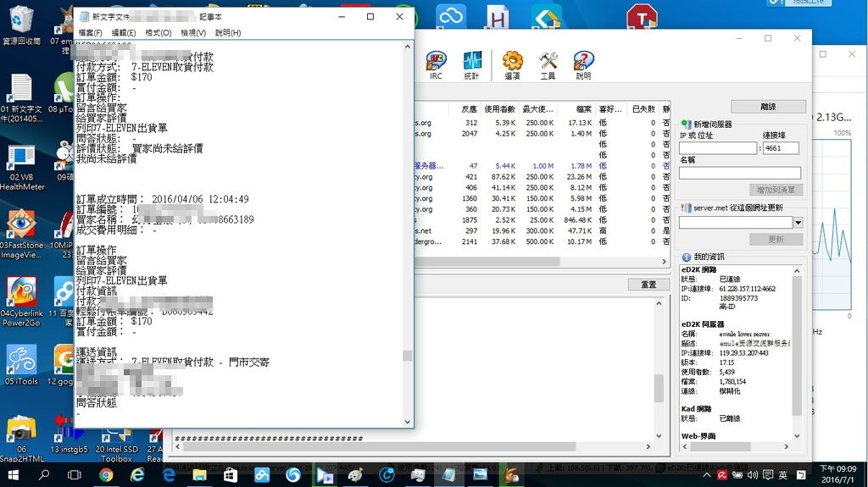Click server list horizontal scroll right arrow
868x487 pixels.
665,261
